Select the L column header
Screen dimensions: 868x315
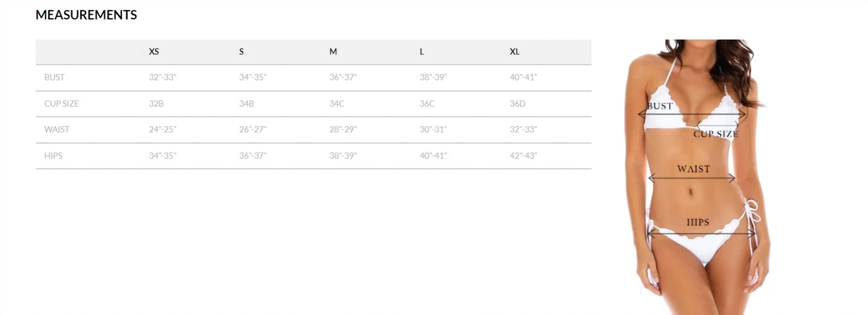(422, 52)
